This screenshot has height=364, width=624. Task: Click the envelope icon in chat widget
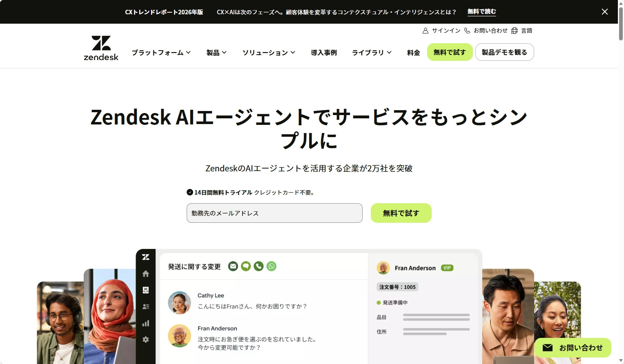[548, 348]
